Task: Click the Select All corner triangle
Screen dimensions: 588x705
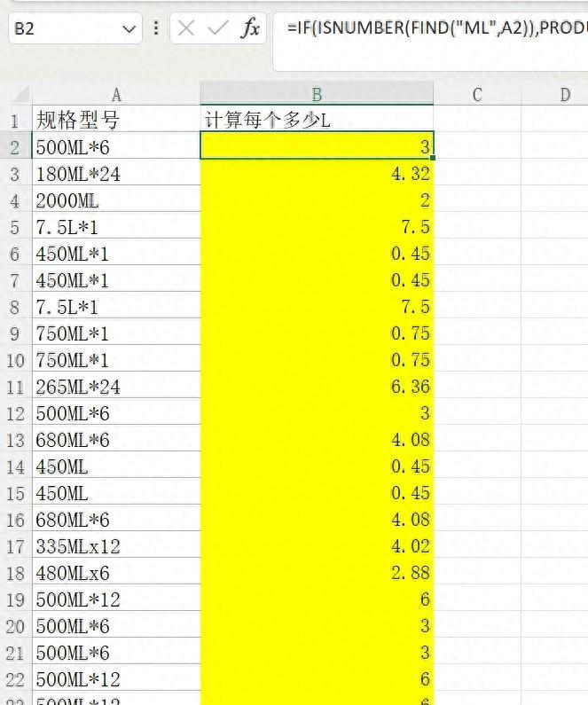Action: (x=21, y=94)
